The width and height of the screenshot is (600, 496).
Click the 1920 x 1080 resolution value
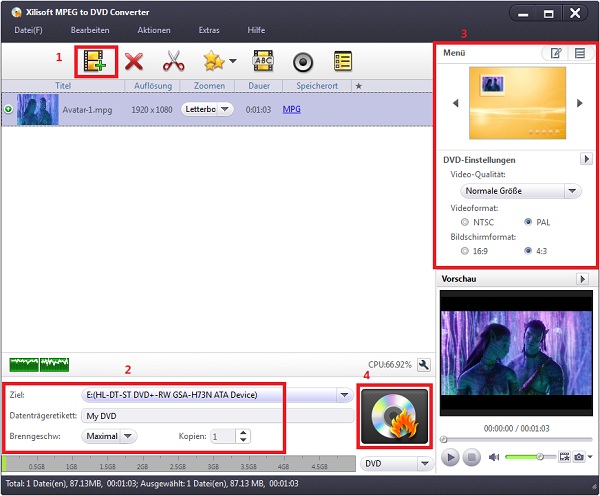pyautogui.click(x=152, y=110)
